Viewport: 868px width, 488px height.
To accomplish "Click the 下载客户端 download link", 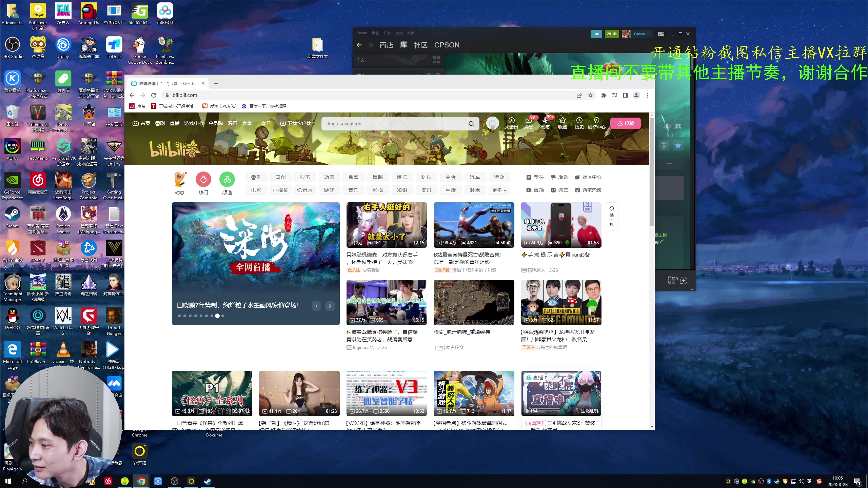I will (x=296, y=123).
